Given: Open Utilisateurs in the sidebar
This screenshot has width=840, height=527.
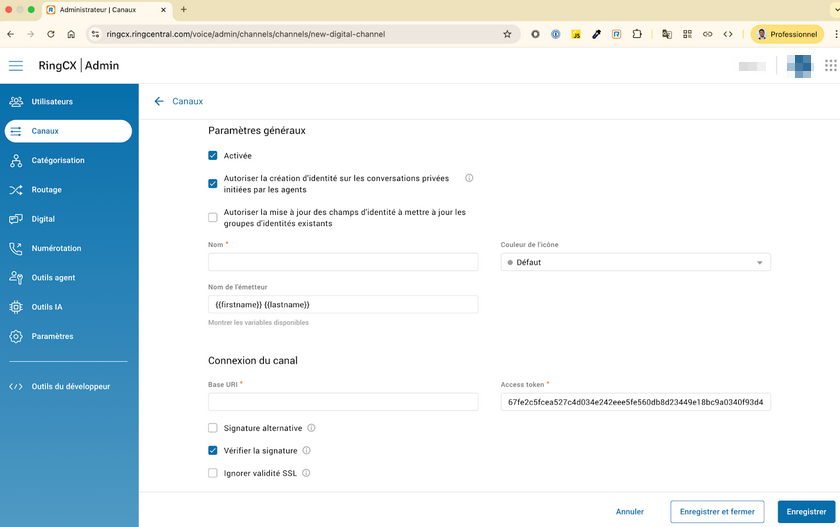Looking at the screenshot, I should click(52, 102).
